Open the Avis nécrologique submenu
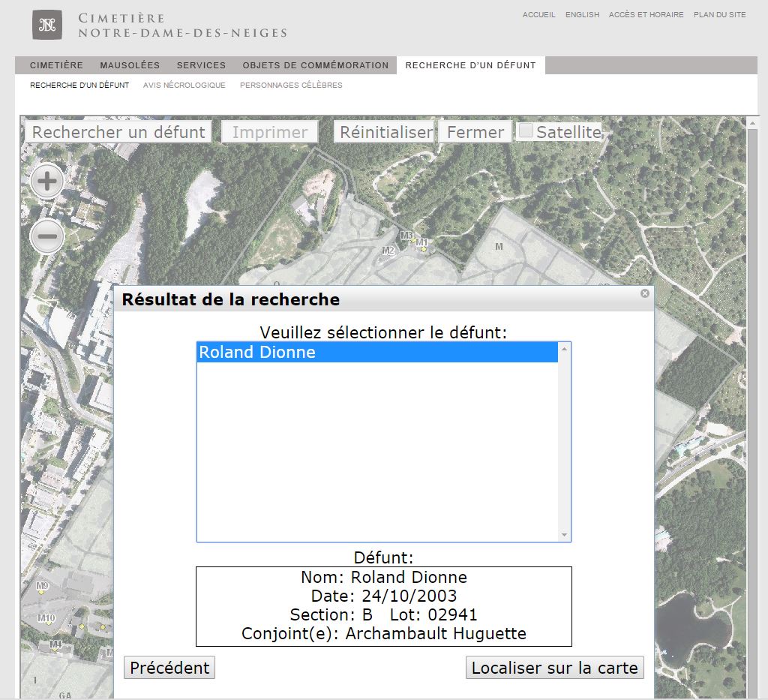 pos(184,86)
